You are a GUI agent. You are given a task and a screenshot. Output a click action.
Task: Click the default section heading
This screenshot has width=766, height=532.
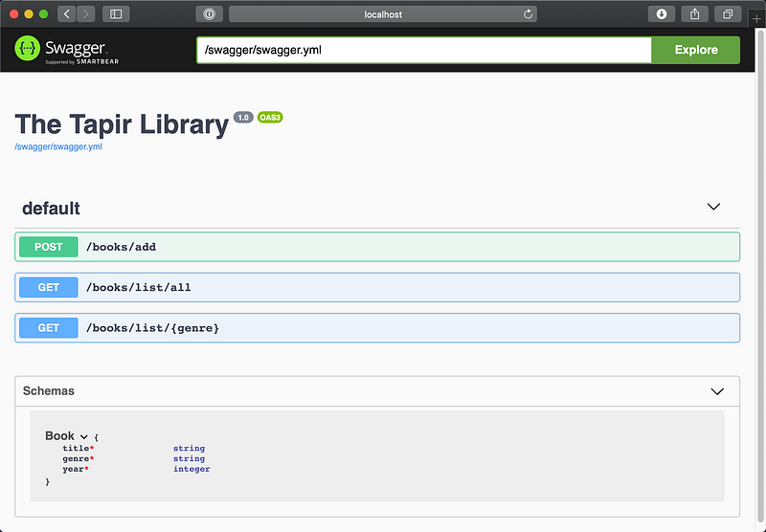(x=51, y=209)
